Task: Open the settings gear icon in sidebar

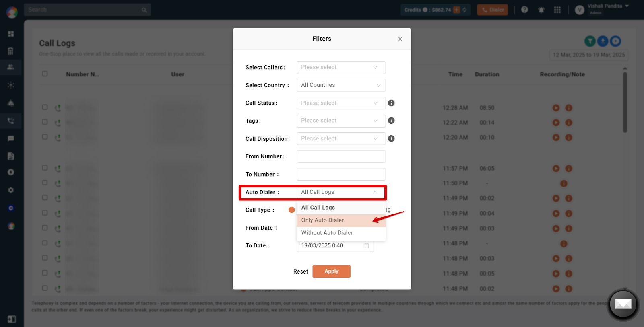Action: (11, 190)
